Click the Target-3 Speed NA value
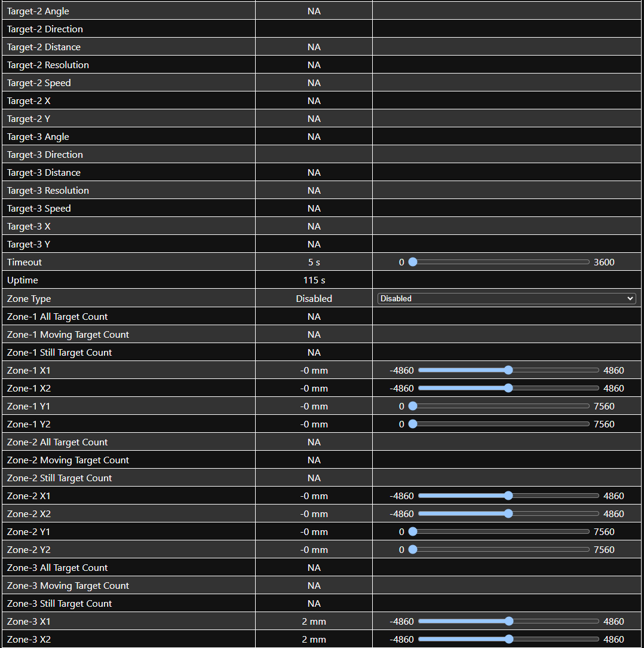 (314, 209)
